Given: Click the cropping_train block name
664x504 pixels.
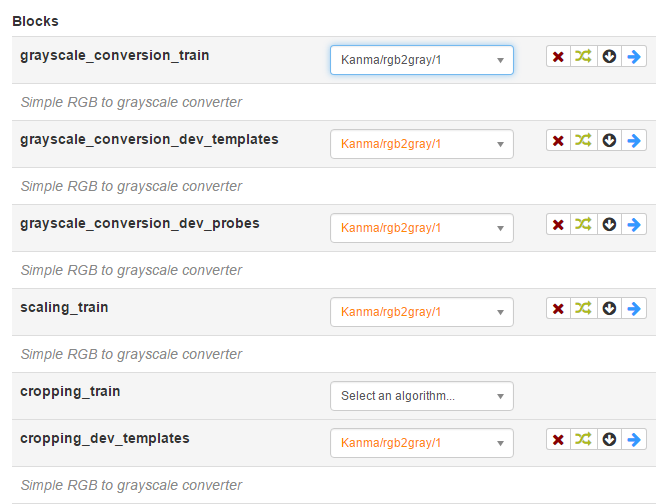Looking at the screenshot, I should 70,391.
